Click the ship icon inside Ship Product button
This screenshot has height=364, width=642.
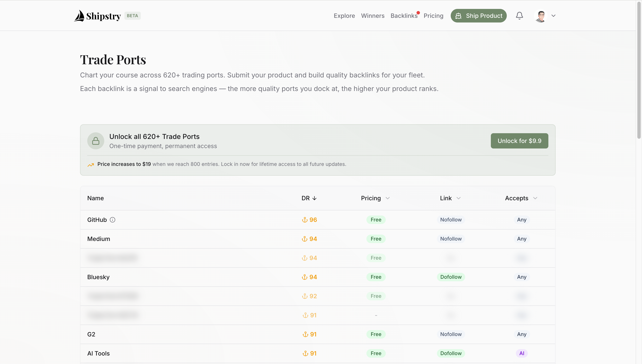coord(458,15)
